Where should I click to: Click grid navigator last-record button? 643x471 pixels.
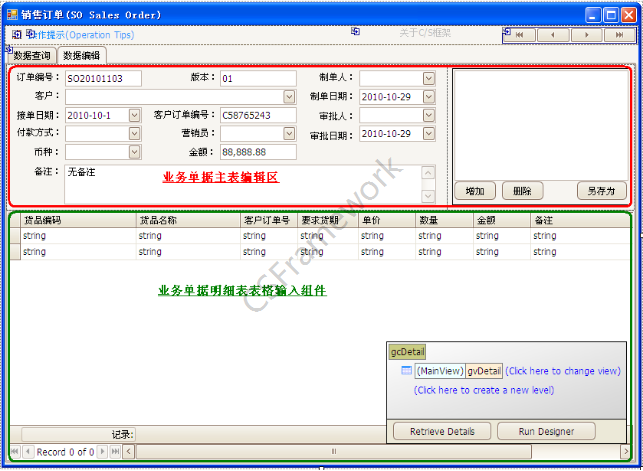(116, 452)
